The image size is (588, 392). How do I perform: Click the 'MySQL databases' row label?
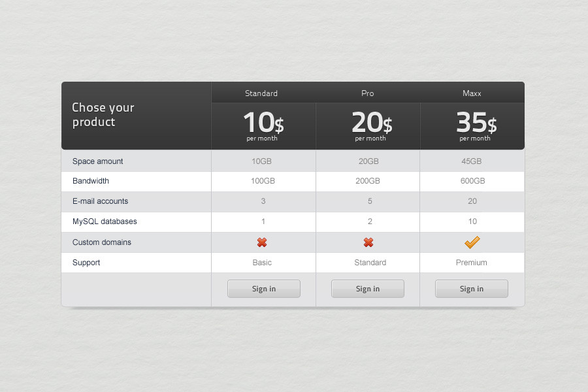105,221
